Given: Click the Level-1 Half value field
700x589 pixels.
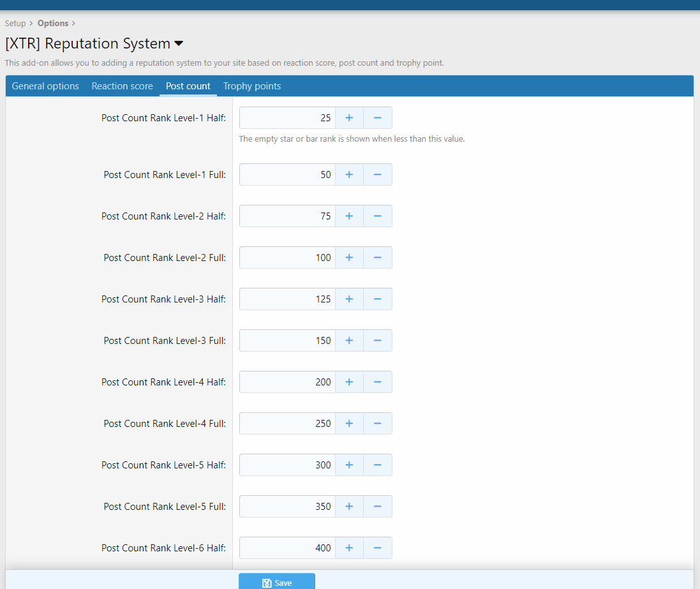Looking at the screenshot, I should point(287,118).
